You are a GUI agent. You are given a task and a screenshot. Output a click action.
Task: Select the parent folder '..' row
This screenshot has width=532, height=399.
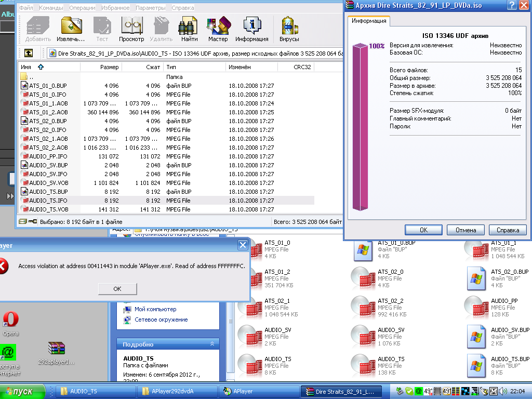click(166, 77)
